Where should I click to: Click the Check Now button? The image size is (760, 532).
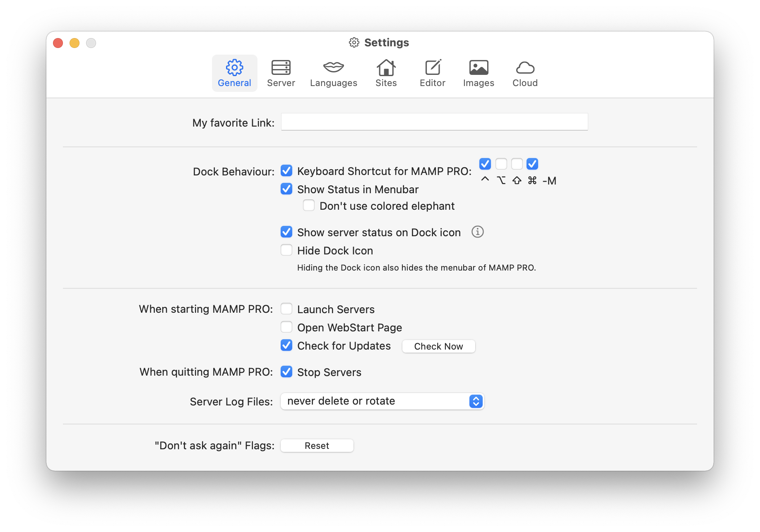tap(438, 346)
